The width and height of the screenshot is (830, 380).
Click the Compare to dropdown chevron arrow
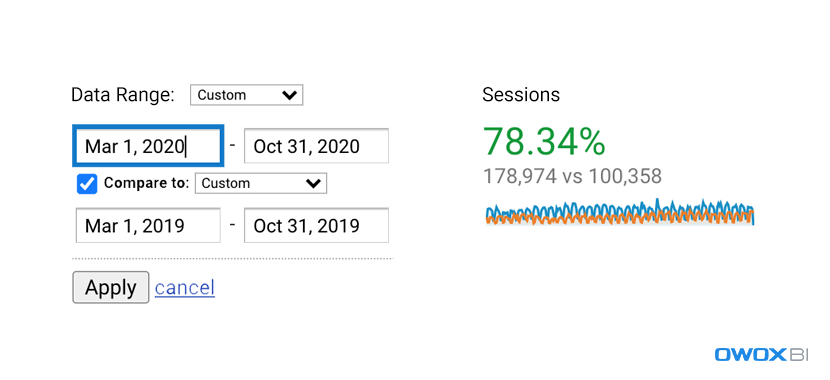tap(313, 184)
